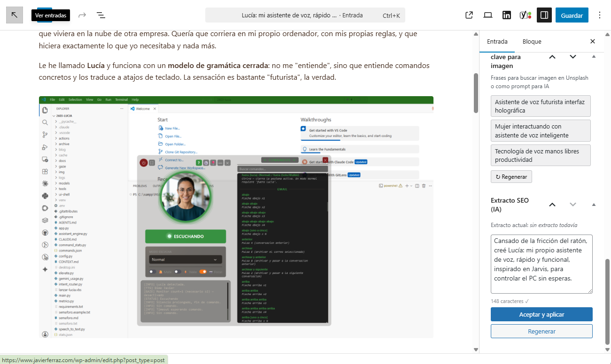Open the preview device laptop icon
This screenshot has height=364, width=611.
(488, 15)
